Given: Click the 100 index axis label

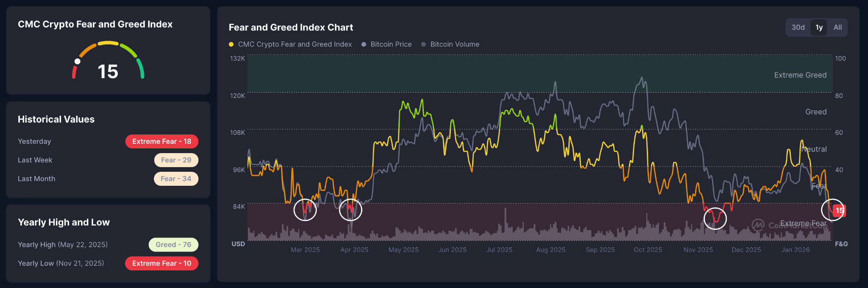Looking at the screenshot, I should pyautogui.click(x=840, y=59).
